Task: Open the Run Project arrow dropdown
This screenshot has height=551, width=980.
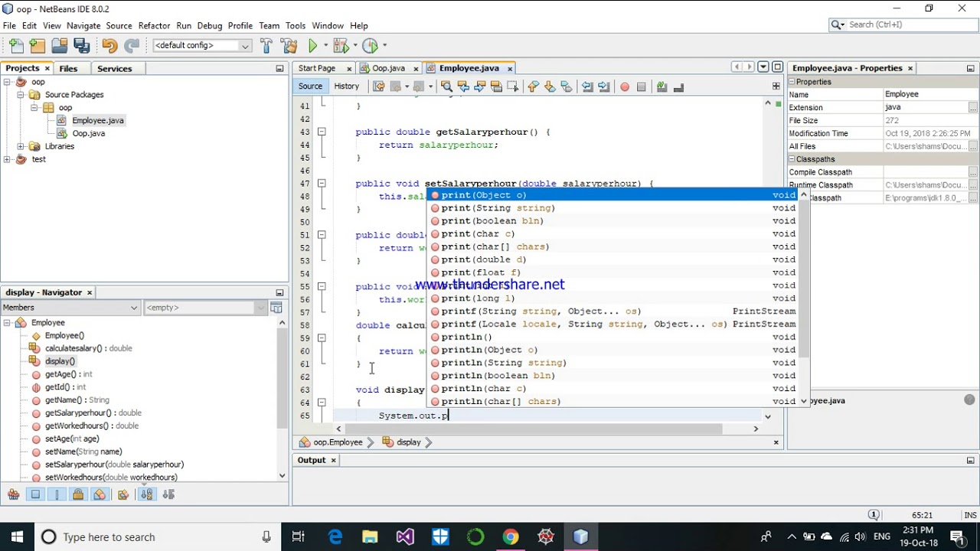Action: pyautogui.click(x=325, y=46)
